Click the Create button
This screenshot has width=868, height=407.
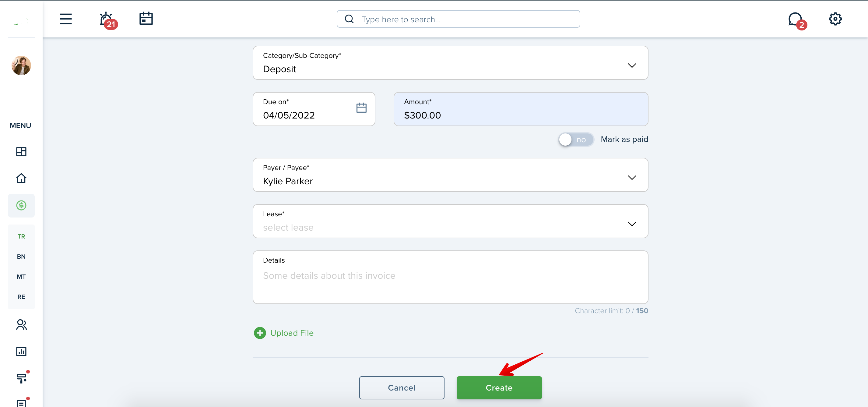[x=499, y=388]
